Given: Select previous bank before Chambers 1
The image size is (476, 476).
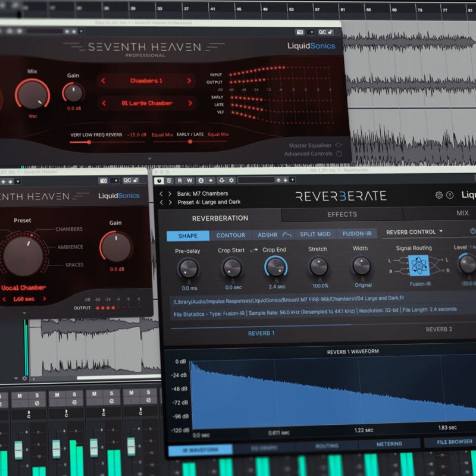Looking at the screenshot, I should 103,80.
